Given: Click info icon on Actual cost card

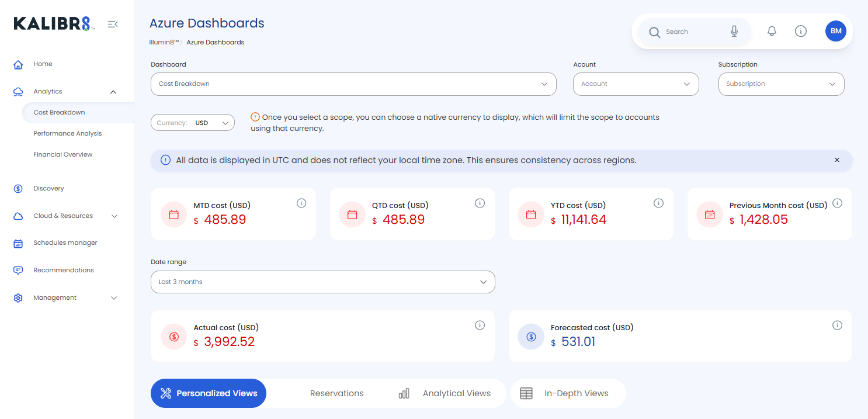Looking at the screenshot, I should point(480,325).
